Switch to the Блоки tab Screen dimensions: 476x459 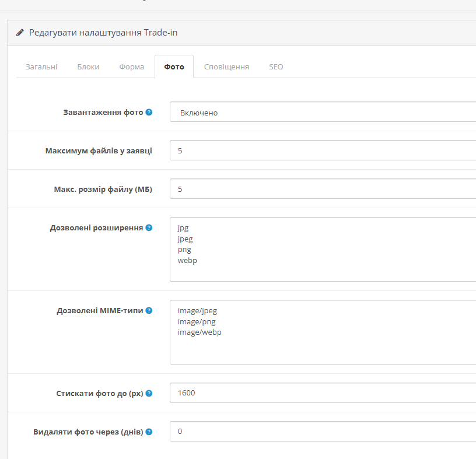tap(88, 67)
